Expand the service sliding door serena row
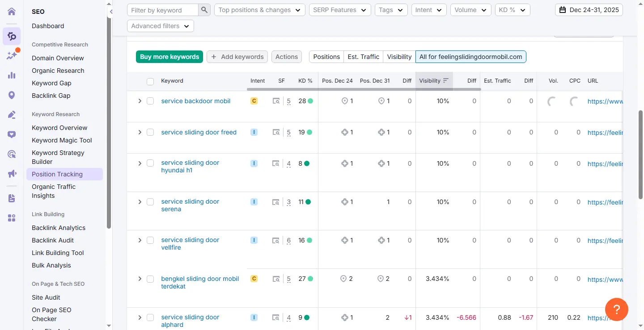 (140, 202)
